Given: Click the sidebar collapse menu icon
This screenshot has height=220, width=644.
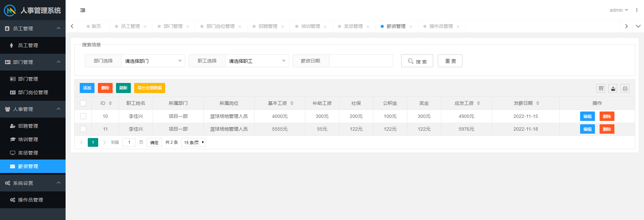Looking at the screenshot, I should coord(83,10).
